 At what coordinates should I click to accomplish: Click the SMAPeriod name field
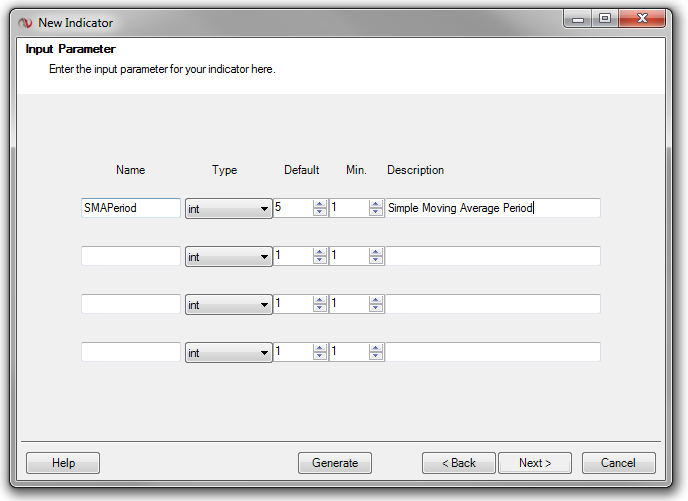(131, 208)
